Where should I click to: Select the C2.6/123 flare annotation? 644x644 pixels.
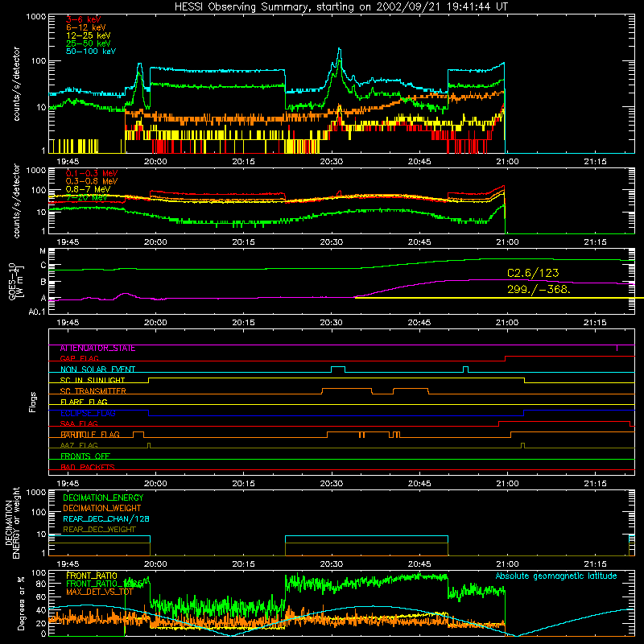click(533, 273)
